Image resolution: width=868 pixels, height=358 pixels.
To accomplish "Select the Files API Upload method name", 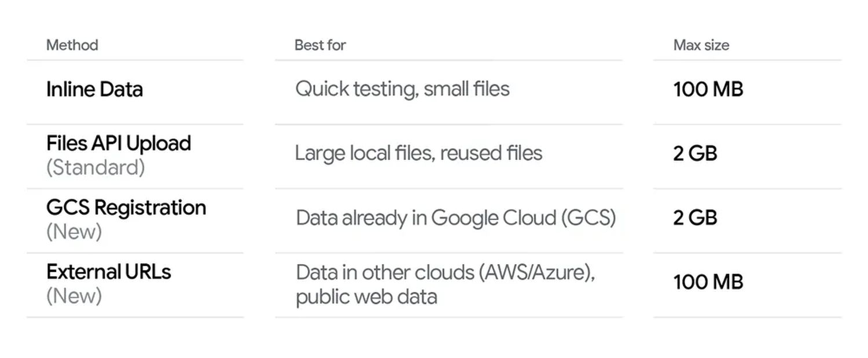I will (119, 143).
